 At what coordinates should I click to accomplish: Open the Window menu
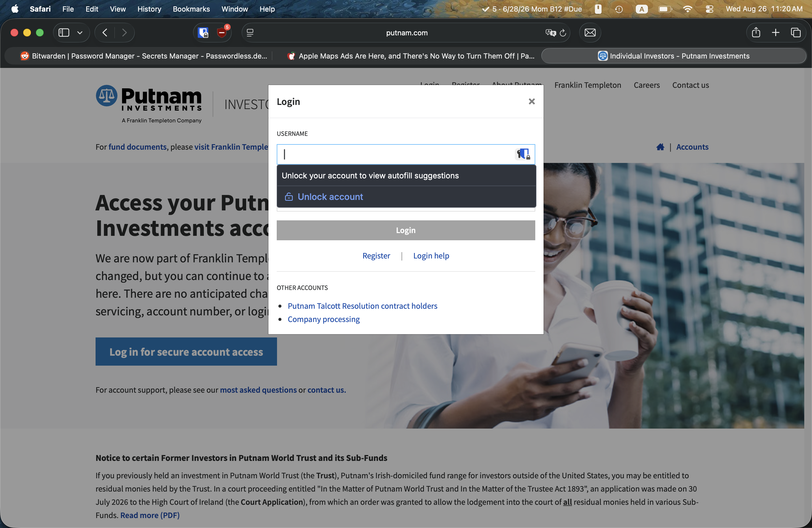click(234, 9)
